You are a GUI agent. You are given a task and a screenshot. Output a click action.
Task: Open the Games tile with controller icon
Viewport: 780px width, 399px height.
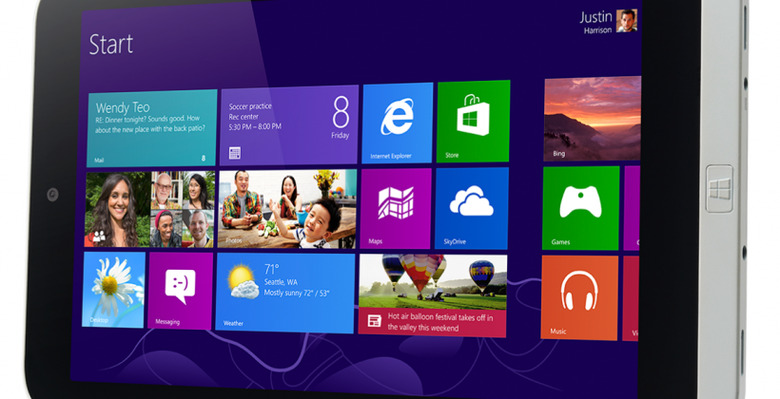[581, 208]
